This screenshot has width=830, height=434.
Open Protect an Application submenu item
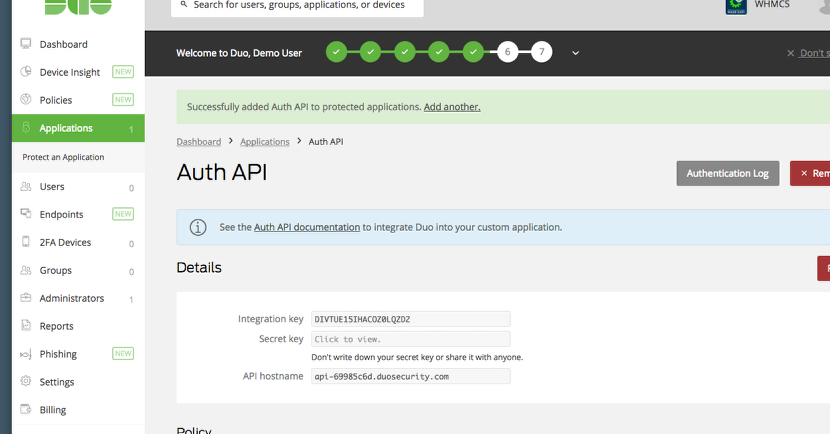63,157
